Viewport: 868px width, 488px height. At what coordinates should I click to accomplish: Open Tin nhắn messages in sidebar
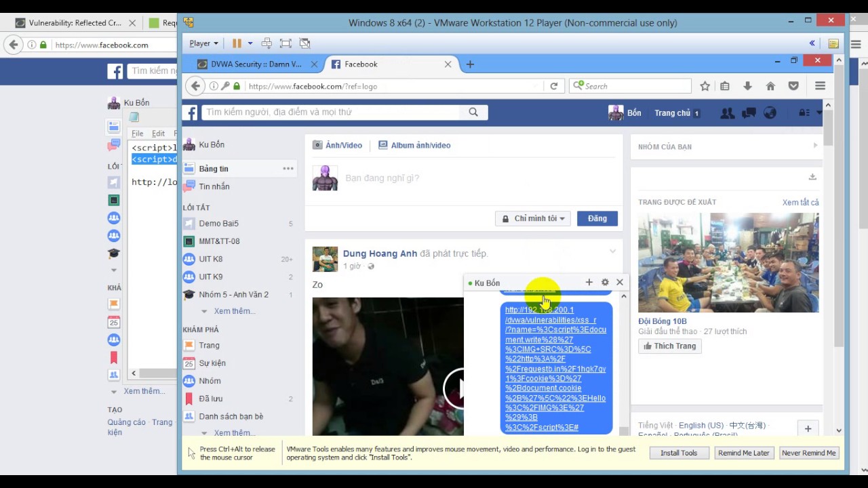214,186
